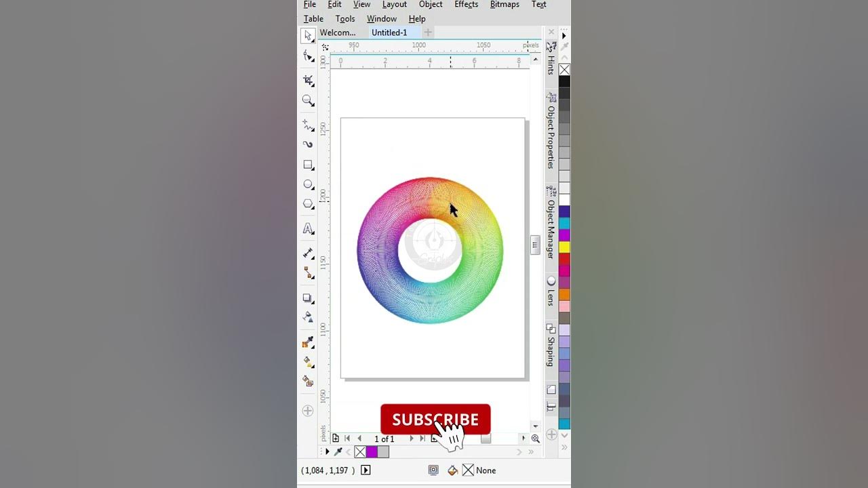This screenshot has width=868, height=488.
Task: Open the Help menu
Action: pos(417,19)
